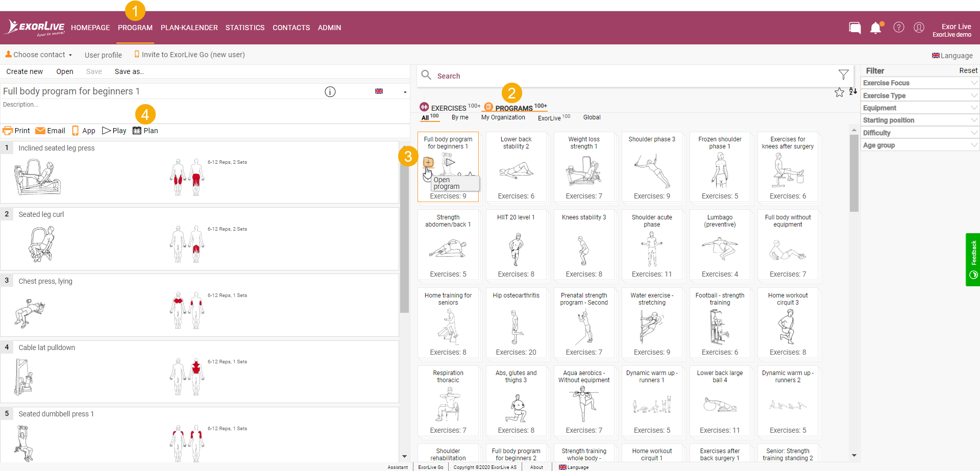Select Inclined seated leg press exercise
The width and height of the screenshot is (980, 471).
coord(200,172)
